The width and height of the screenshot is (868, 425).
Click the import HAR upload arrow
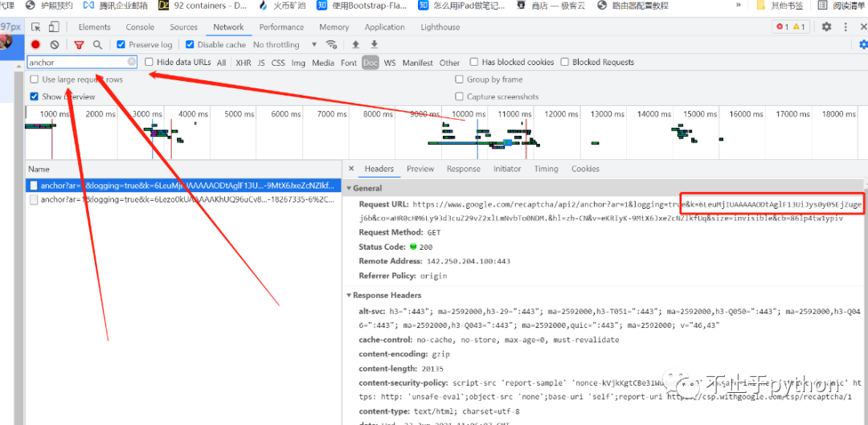click(356, 45)
